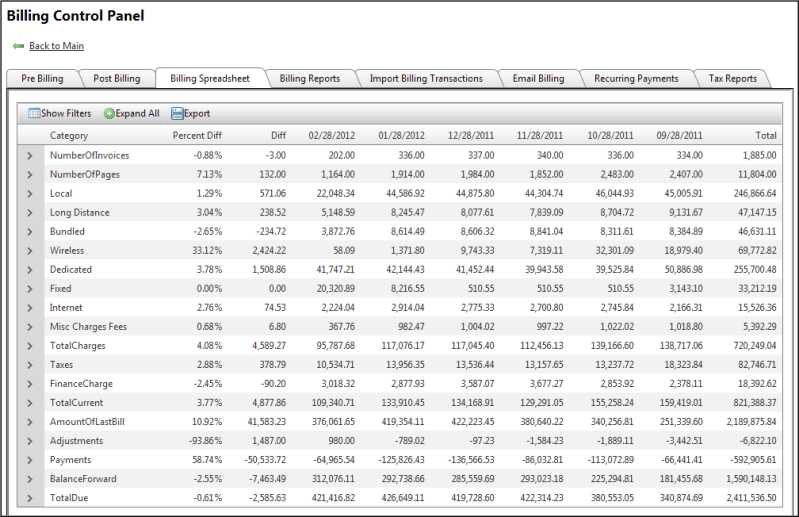Select the Billing Spreadsheet tab
Screen dimensions: 799x517
coord(210,78)
